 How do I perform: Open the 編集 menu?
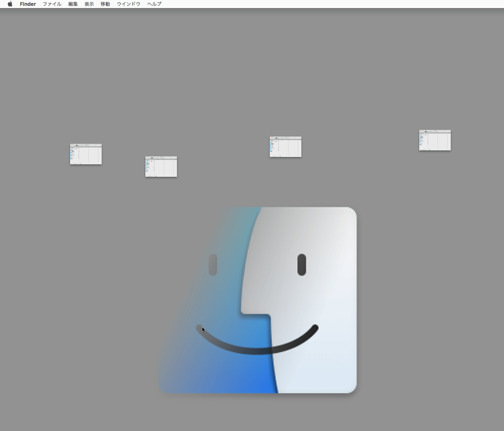coord(73,4)
